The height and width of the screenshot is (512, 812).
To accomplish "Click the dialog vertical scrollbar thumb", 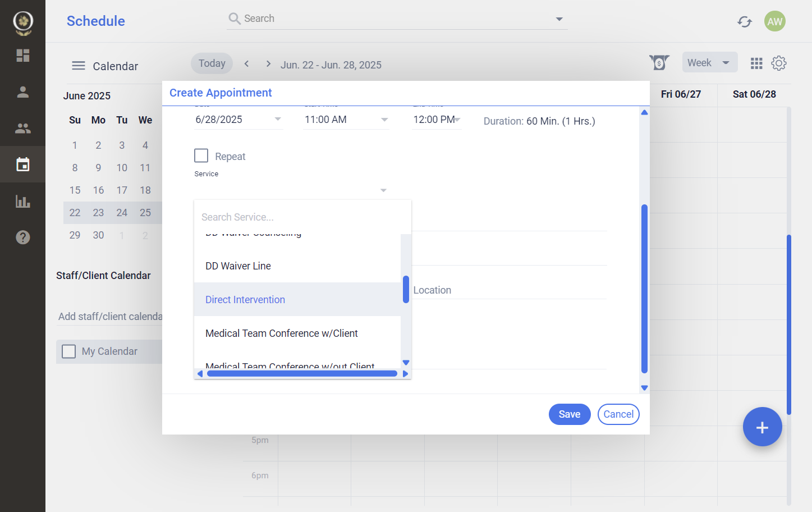I will tap(644, 289).
